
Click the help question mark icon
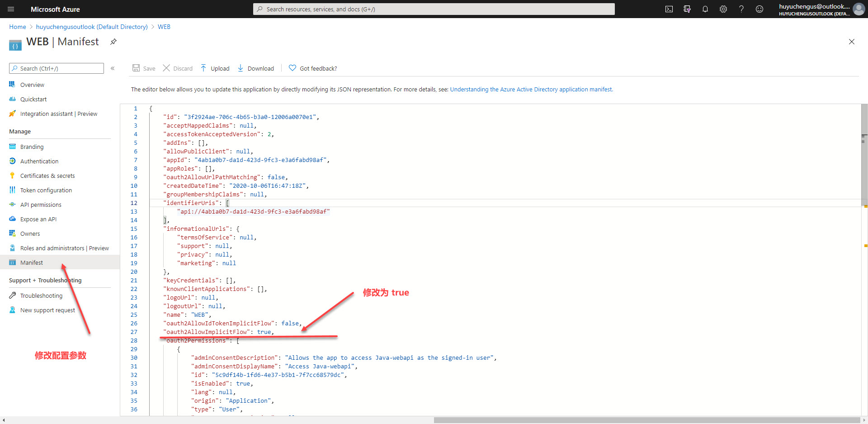741,9
